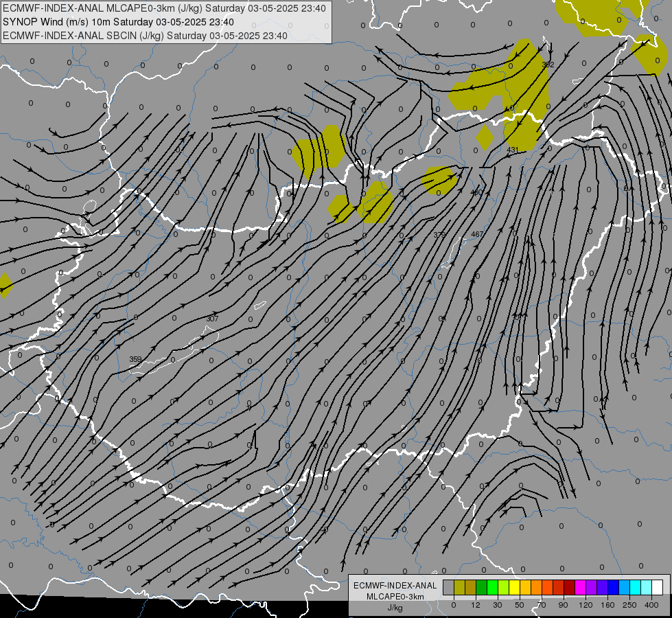
Task: Click the legend label 50
Action: (x=520, y=605)
